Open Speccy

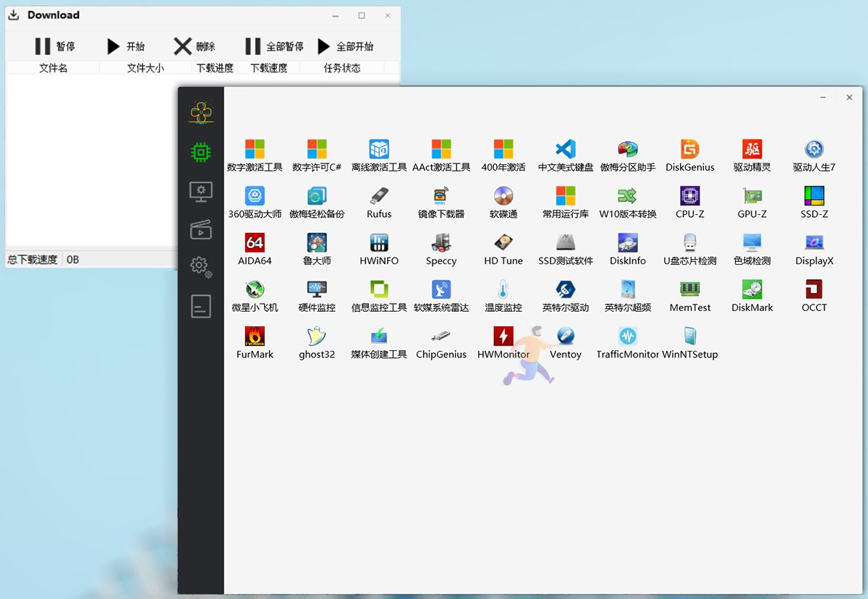pos(441,250)
